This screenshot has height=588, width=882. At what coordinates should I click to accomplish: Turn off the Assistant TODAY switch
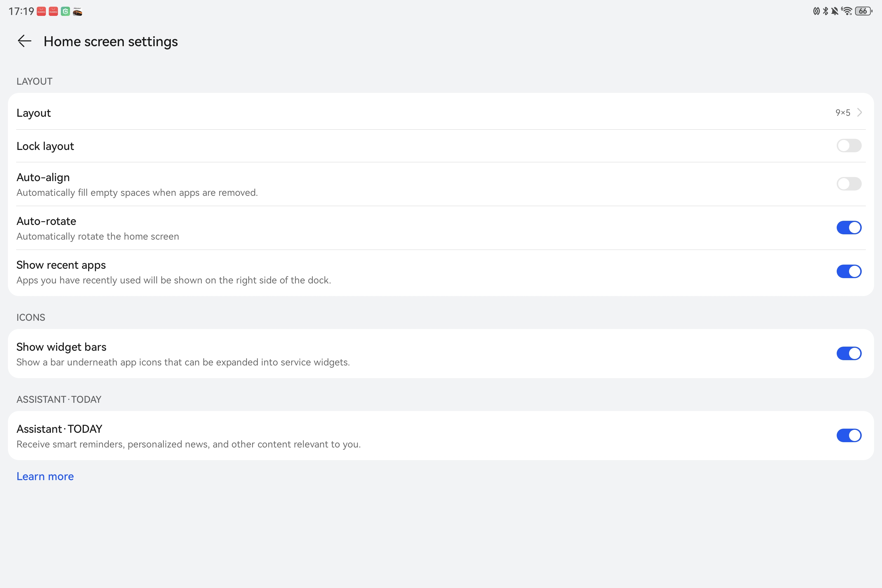pyautogui.click(x=849, y=435)
